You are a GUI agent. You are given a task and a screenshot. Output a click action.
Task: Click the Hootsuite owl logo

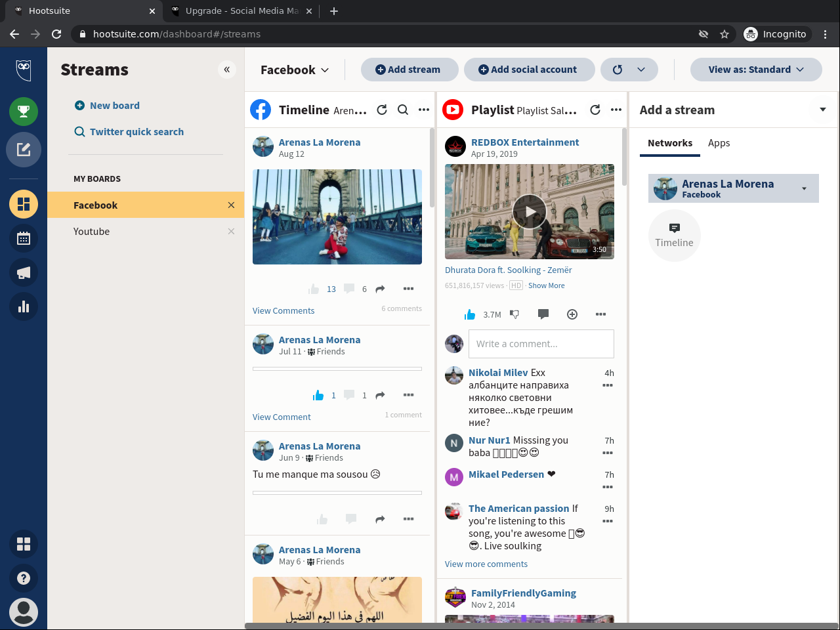[x=24, y=70]
